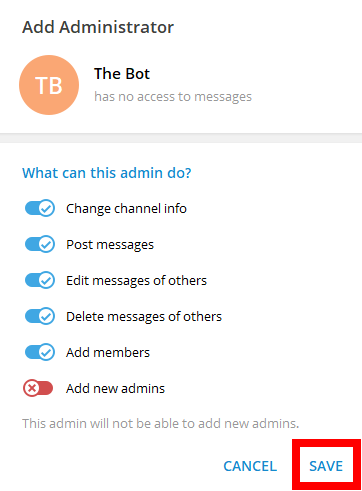Save the administrator permissions
Viewport: 362px width, 491px height.
click(x=326, y=466)
